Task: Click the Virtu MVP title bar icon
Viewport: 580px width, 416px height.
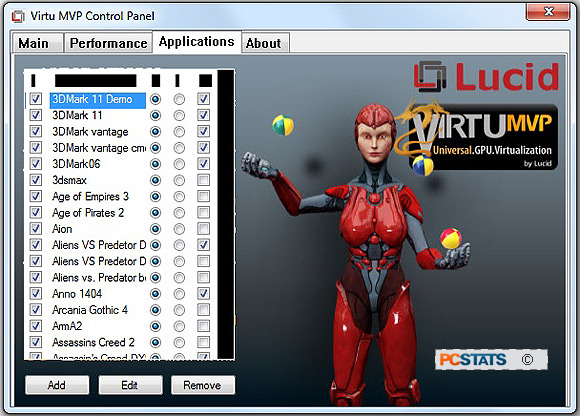Action: click(x=18, y=16)
